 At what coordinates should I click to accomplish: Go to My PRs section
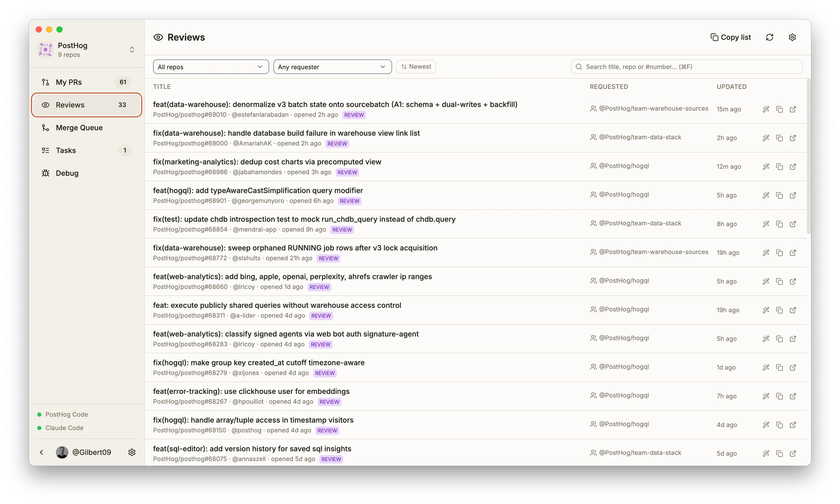coord(86,82)
